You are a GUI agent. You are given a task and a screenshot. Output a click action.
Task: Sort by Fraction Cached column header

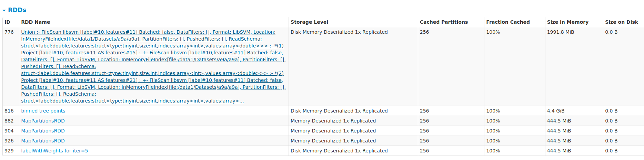pos(508,22)
